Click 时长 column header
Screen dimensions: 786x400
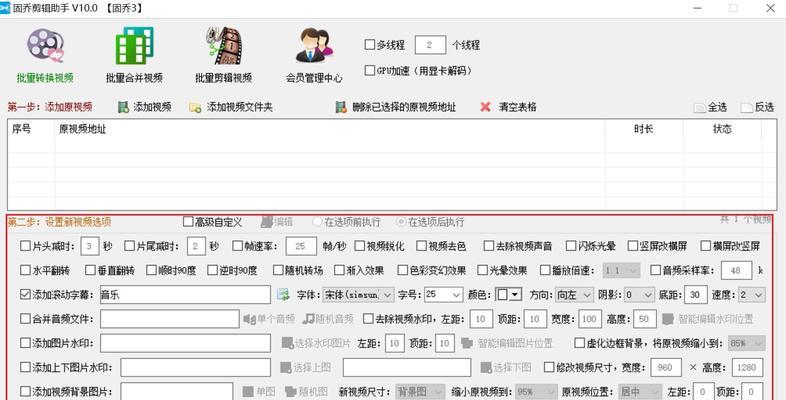(x=644, y=129)
